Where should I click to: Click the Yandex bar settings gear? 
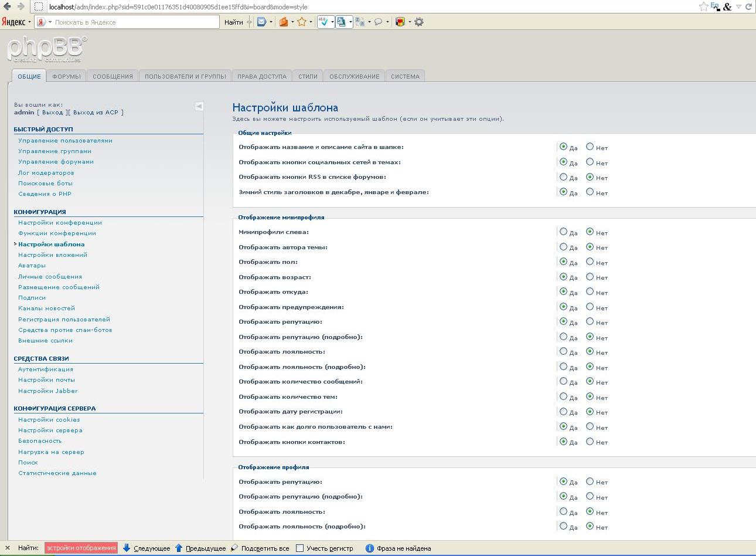click(x=419, y=22)
